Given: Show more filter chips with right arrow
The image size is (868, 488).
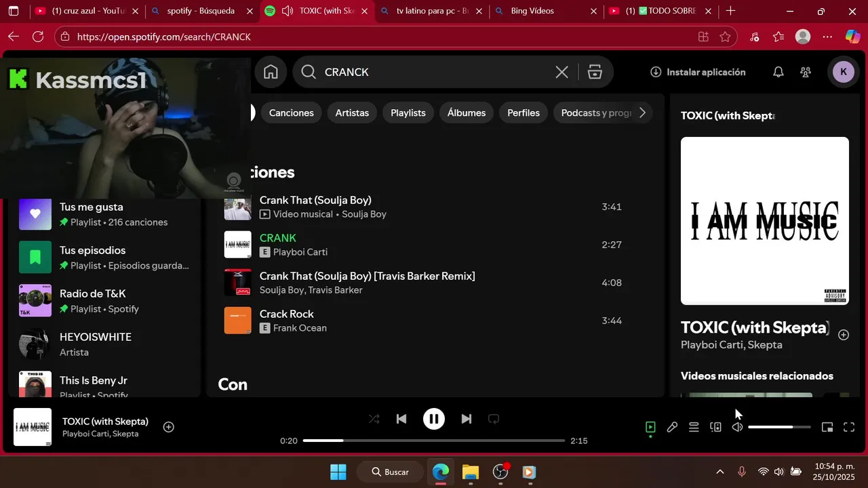Looking at the screenshot, I should point(642,113).
